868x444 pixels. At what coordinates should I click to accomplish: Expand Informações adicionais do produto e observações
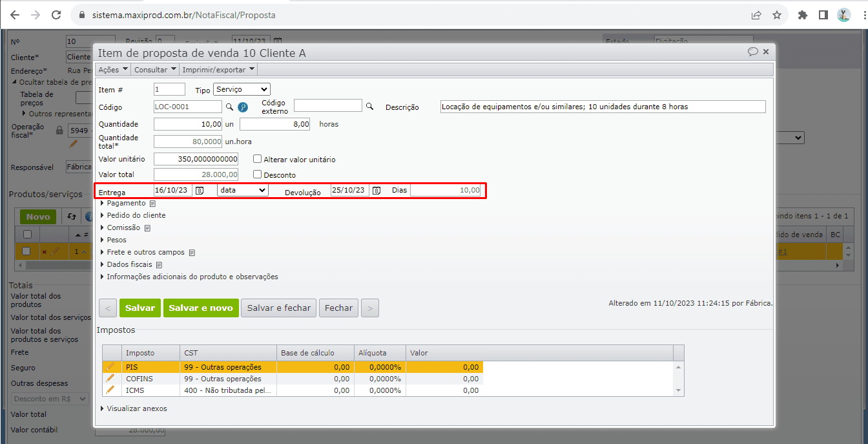189,277
